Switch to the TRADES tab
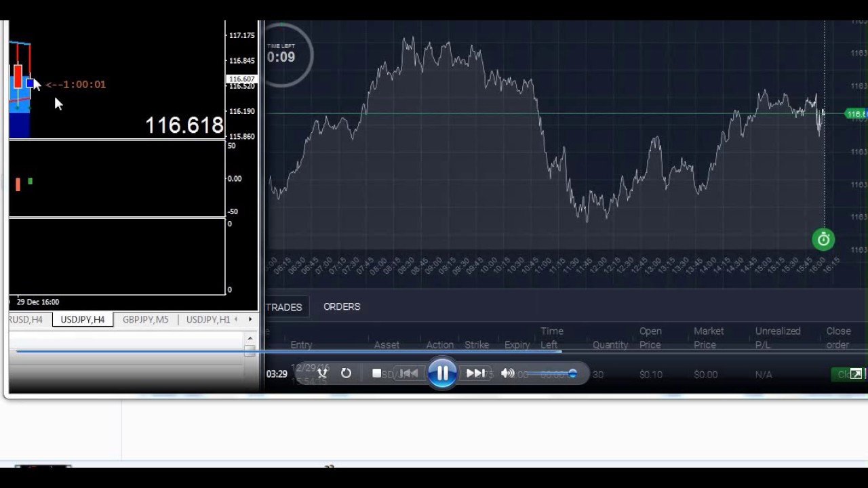 284,307
